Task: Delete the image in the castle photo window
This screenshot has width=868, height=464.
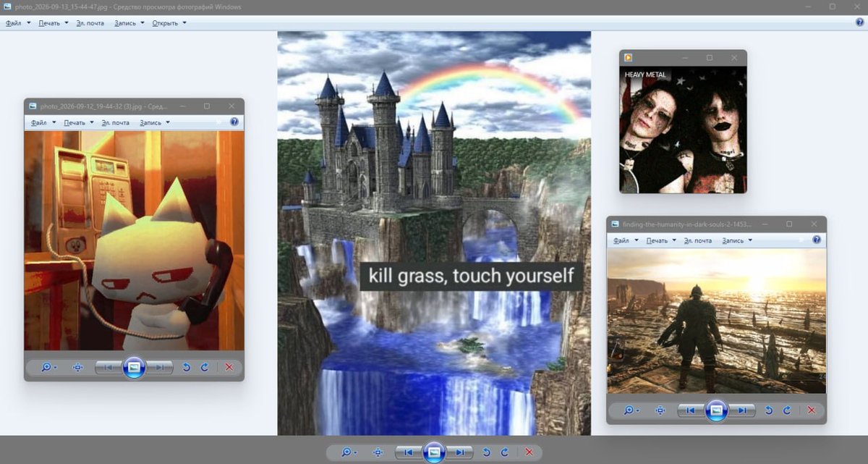Action: point(529,452)
